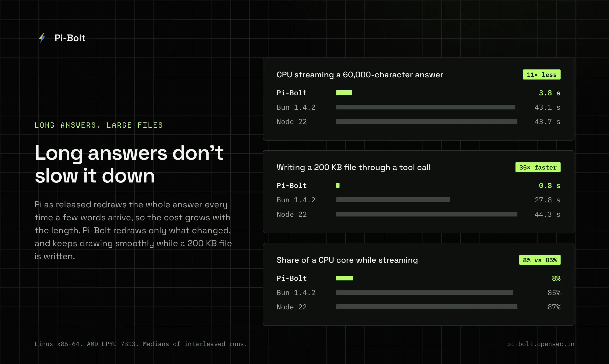Click the Pi-Bolt brand name in header
The image size is (609, 364).
coord(70,38)
